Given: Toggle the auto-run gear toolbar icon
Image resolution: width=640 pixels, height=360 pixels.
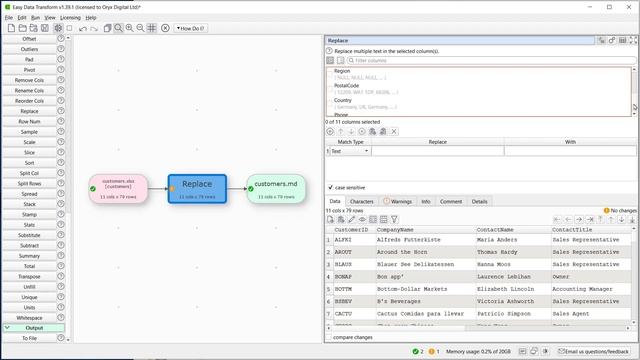Looking at the screenshot, I should 58,28.
